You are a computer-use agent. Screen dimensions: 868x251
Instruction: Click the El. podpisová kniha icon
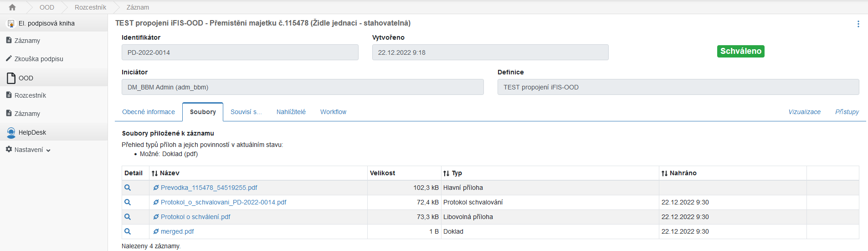click(x=11, y=24)
